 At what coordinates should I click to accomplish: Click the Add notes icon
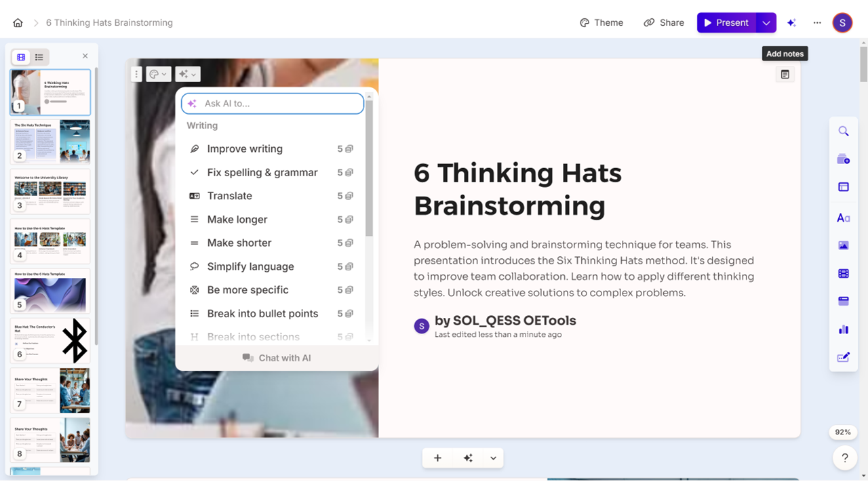(785, 75)
